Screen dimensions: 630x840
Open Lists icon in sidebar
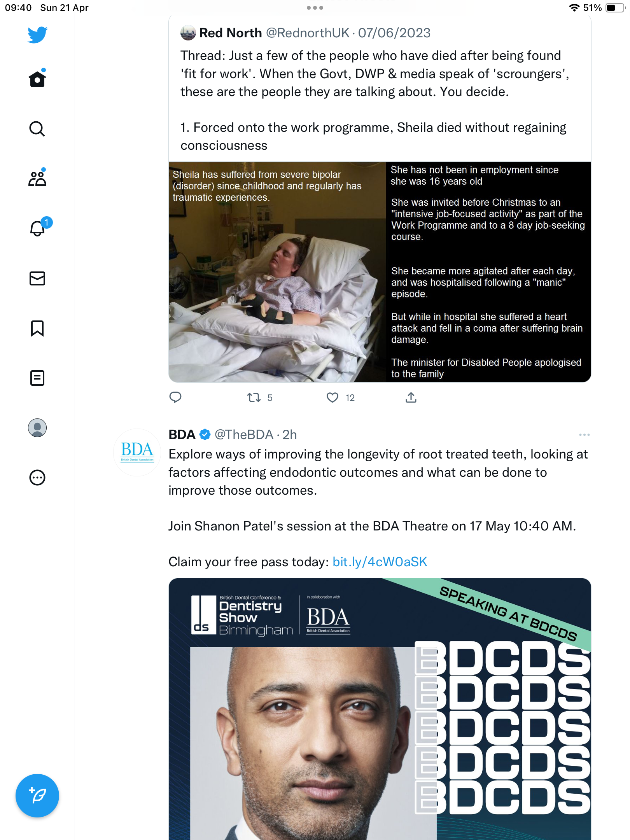point(37,378)
